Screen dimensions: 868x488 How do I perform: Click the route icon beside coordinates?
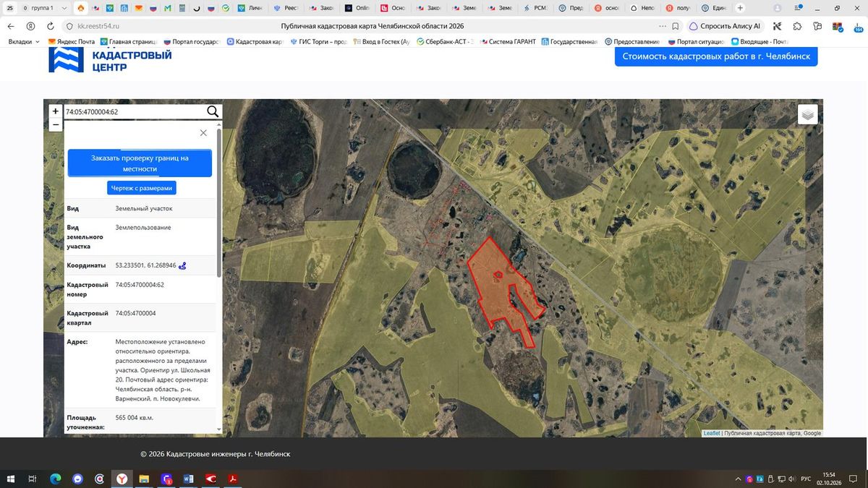[182, 265]
